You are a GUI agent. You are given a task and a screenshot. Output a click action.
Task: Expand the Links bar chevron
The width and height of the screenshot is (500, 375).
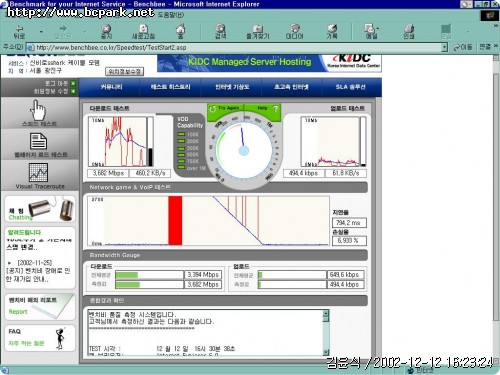(496, 46)
